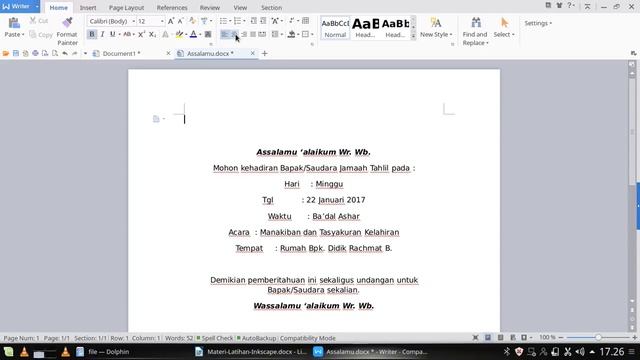Toggle Italic formatting
This screenshot has height=360, width=640.
tap(102, 34)
